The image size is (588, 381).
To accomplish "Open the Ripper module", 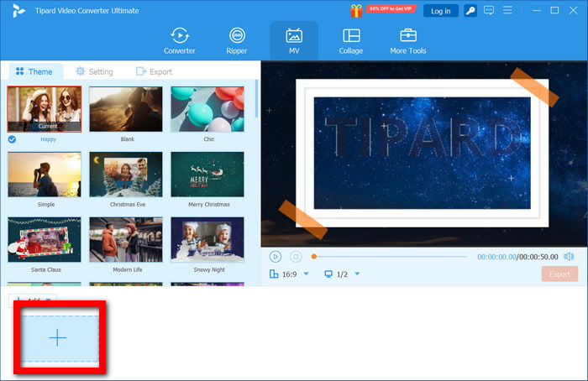I will (x=237, y=41).
